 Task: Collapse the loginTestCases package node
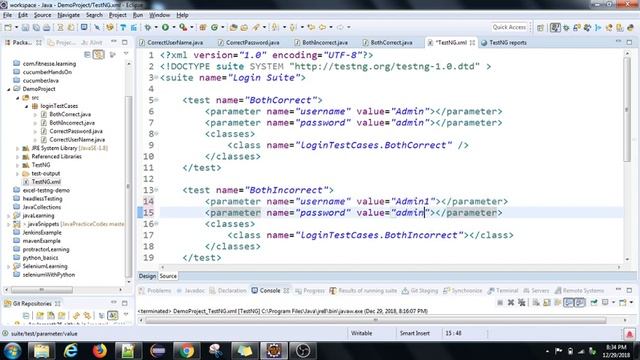(x=27, y=106)
